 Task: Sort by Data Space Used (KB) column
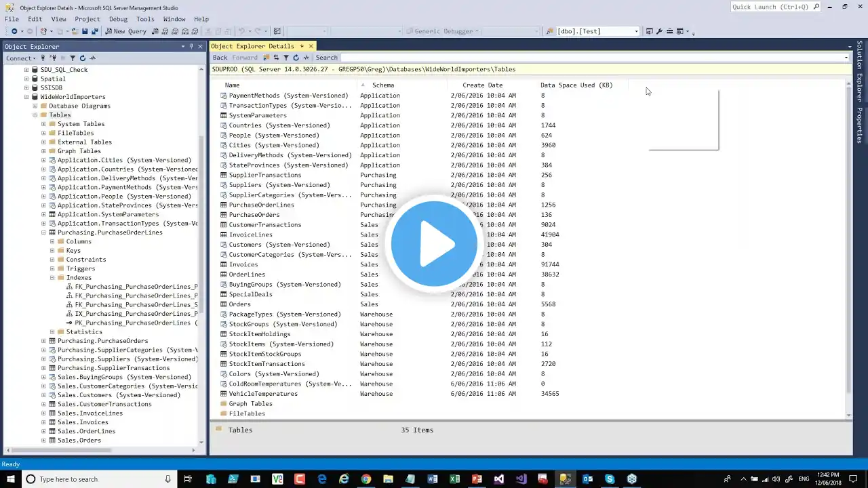click(576, 85)
